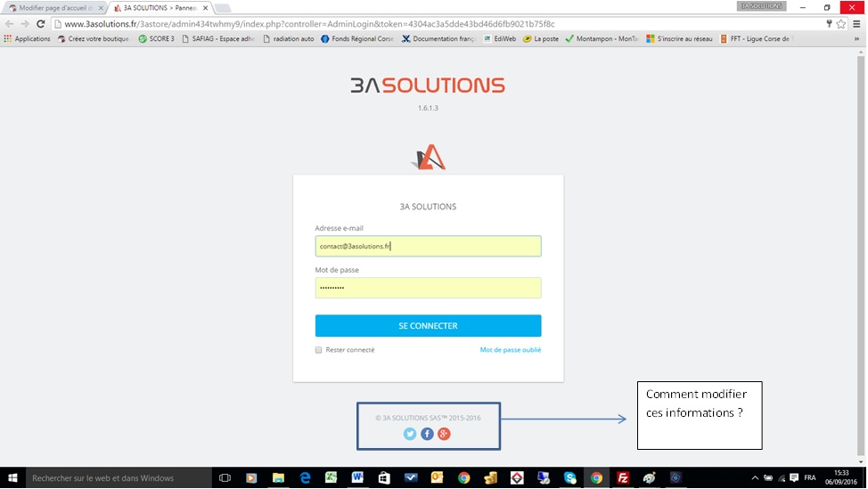Click the 'Adresse e-mail' input field

click(x=428, y=246)
